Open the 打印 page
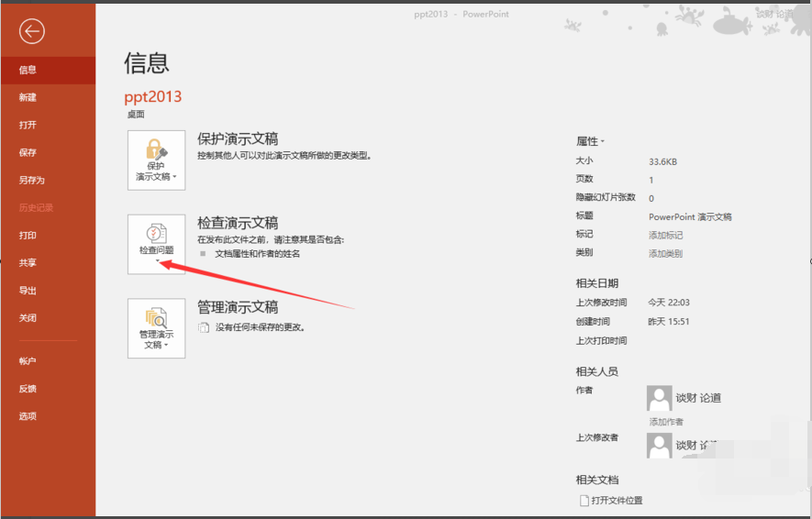 coord(48,236)
